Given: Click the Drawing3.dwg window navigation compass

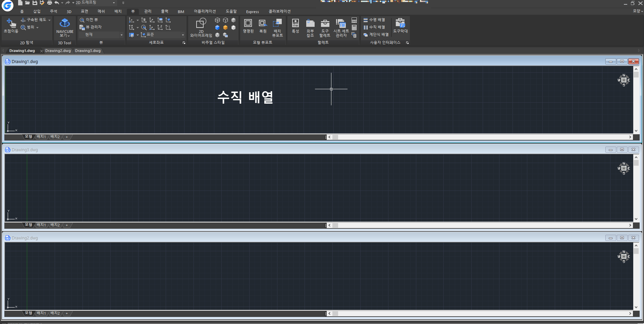Looking at the screenshot, I should point(624,168).
